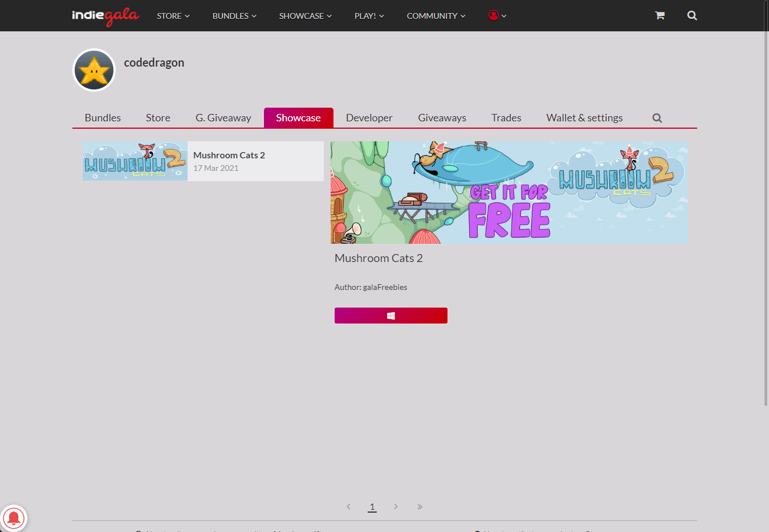Search within library tabs
The height and width of the screenshot is (532, 769).
pyautogui.click(x=657, y=118)
